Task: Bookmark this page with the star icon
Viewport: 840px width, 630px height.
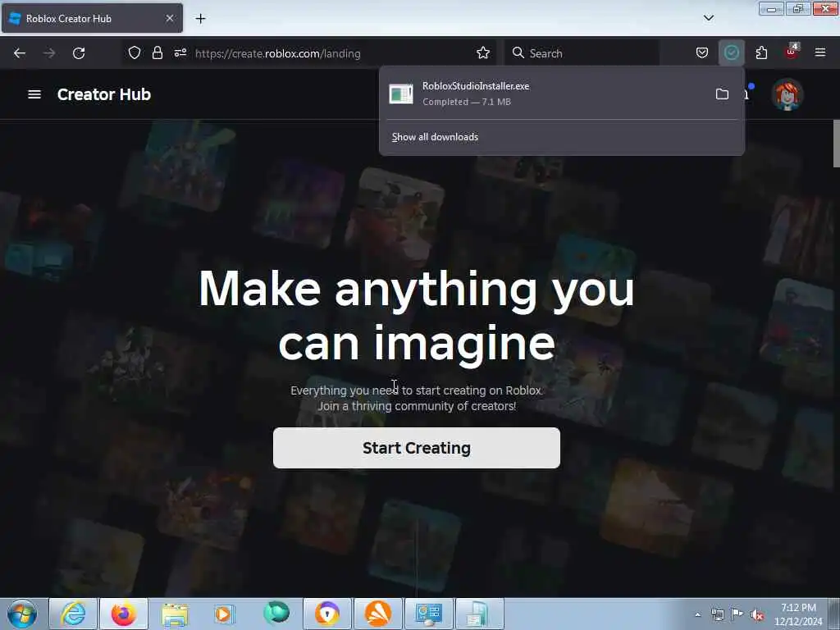Action: pos(482,53)
